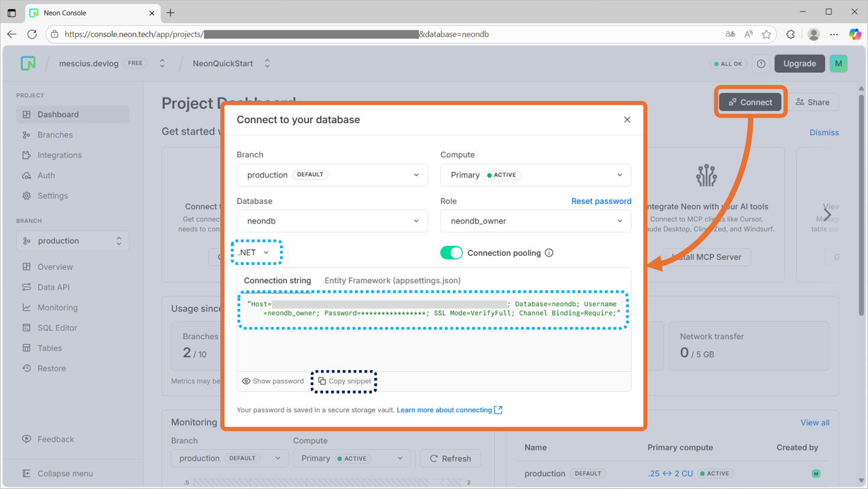Open the .NET language selector dropdown

tap(254, 252)
